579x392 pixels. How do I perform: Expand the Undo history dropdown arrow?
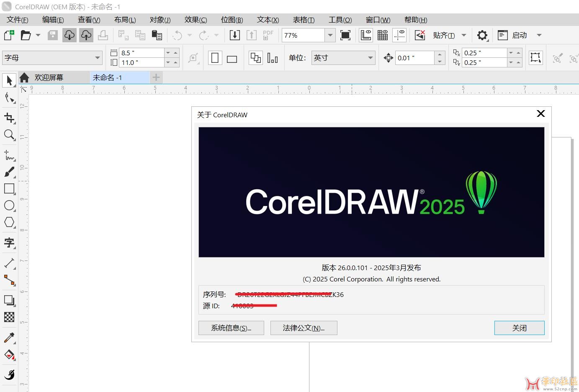[x=190, y=35]
